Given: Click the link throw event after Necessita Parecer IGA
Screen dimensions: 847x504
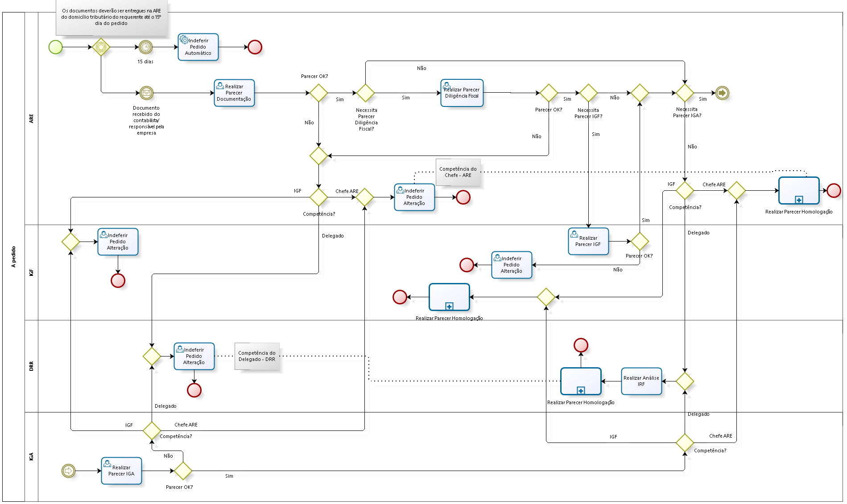Looking at the screenshot, I should (722, 93).
